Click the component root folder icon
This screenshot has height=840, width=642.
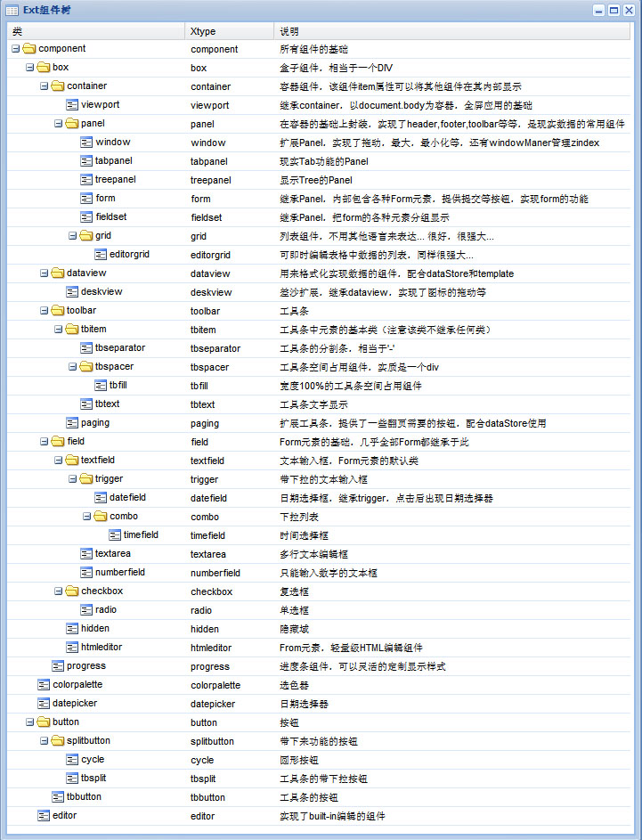(29, 49)
